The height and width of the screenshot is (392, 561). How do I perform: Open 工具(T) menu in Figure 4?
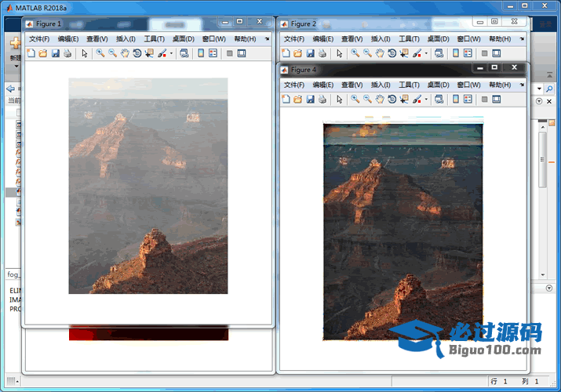(409, 85)
